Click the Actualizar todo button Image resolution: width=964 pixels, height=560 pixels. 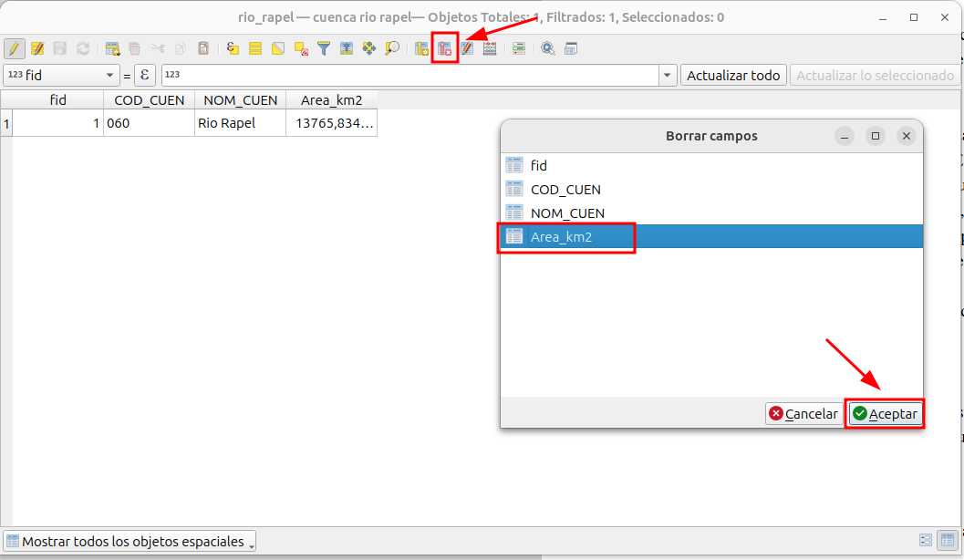(733, 76)
